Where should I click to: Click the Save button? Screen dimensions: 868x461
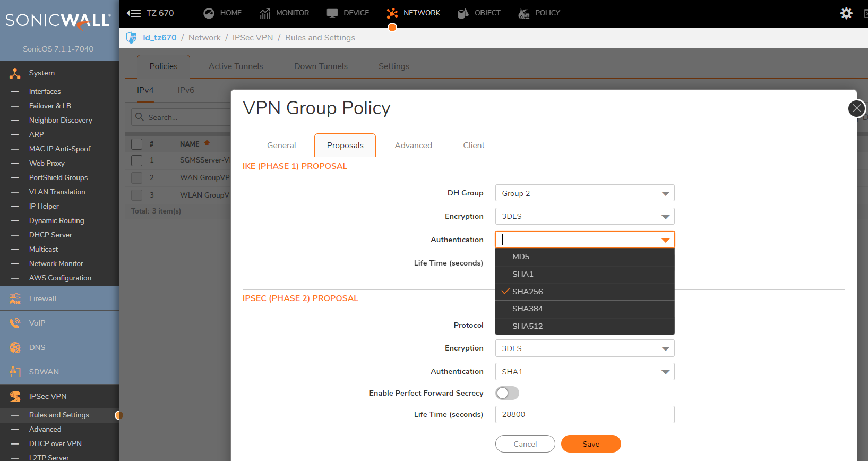click(591, 444)
